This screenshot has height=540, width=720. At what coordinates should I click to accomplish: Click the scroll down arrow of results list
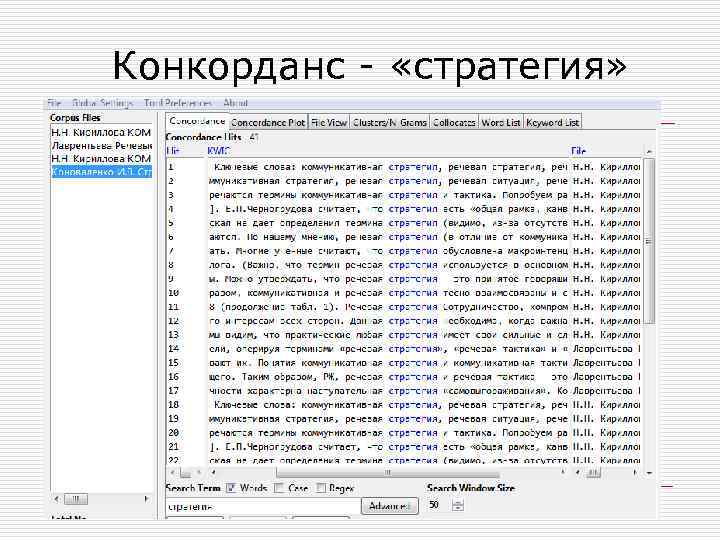pos(649,472)
